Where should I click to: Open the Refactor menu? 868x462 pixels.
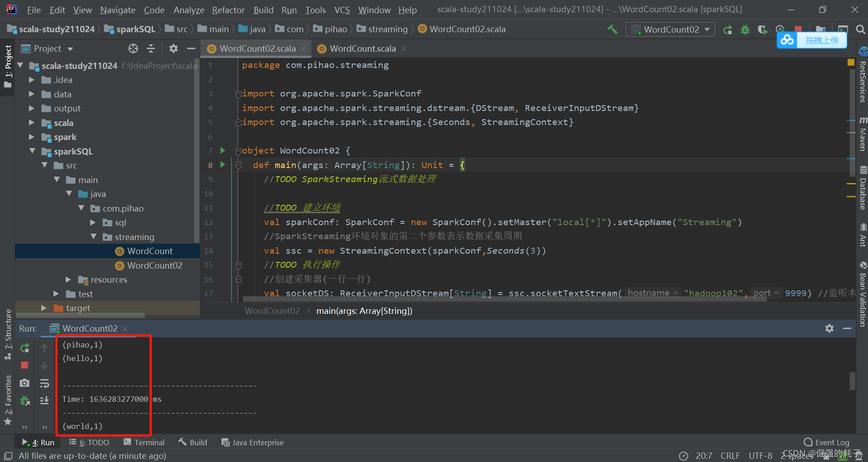[228, 10]
